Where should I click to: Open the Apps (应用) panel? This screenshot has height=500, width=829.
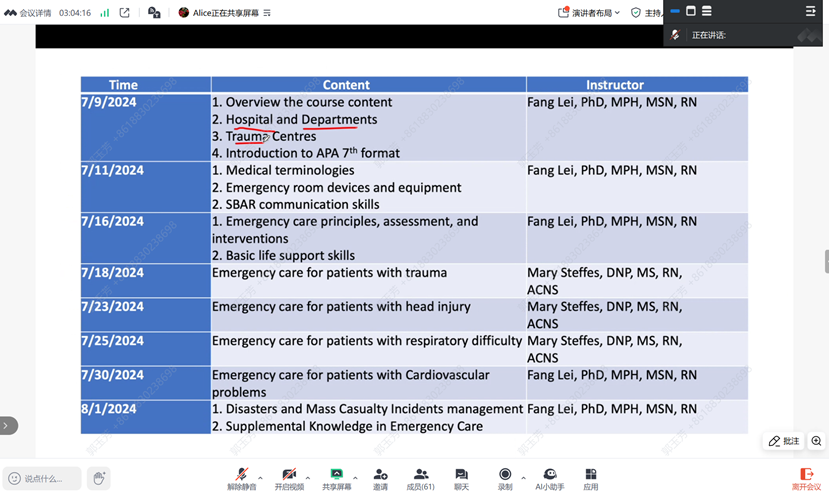pyautogui.click(x=591, y=478)
